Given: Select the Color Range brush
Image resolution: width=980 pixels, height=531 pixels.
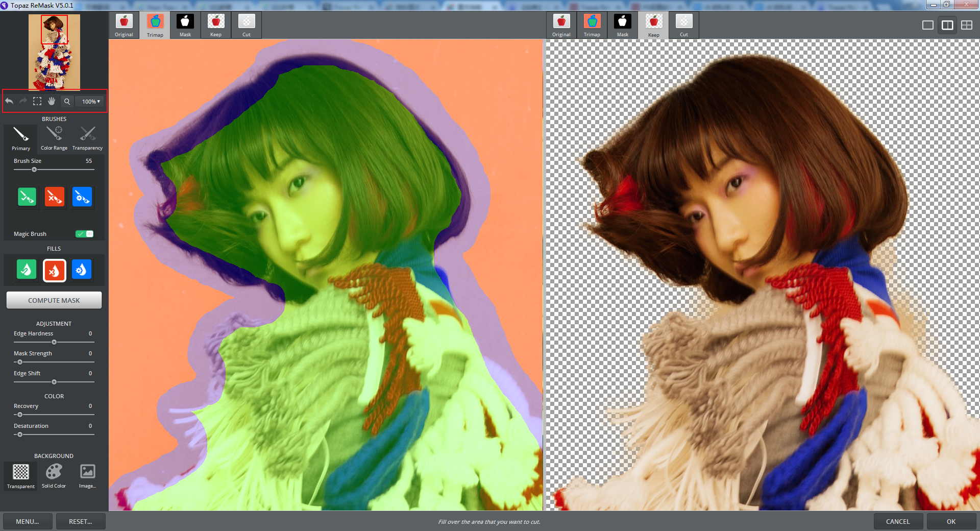Looking at the screenshot, I should (x=54, y=138).
